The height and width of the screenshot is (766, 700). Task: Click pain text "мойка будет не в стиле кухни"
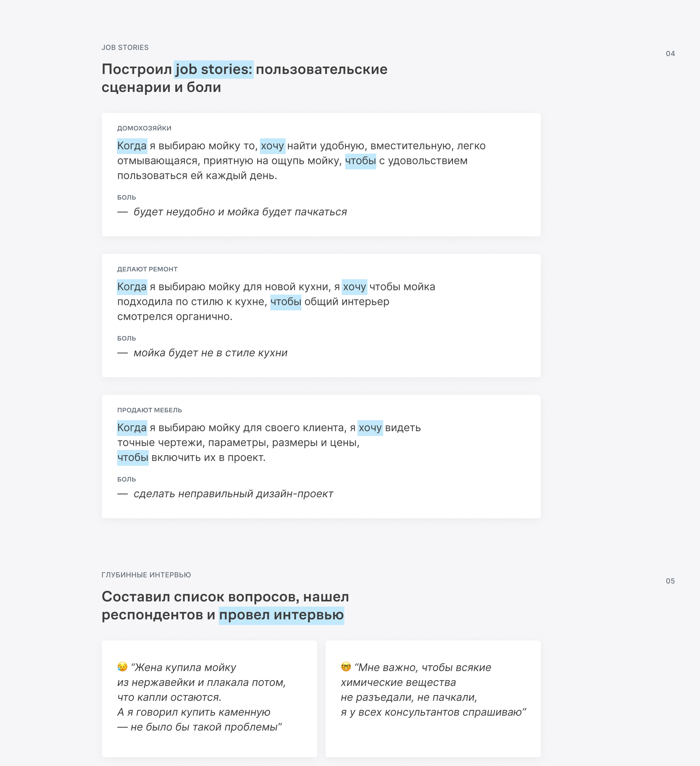pyautogui.click(x=210, y=353)
